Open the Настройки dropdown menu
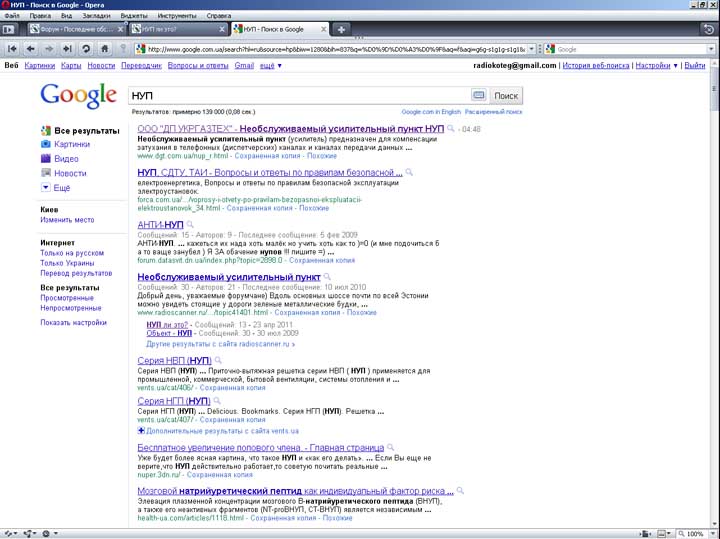 [x=656, y=66]
